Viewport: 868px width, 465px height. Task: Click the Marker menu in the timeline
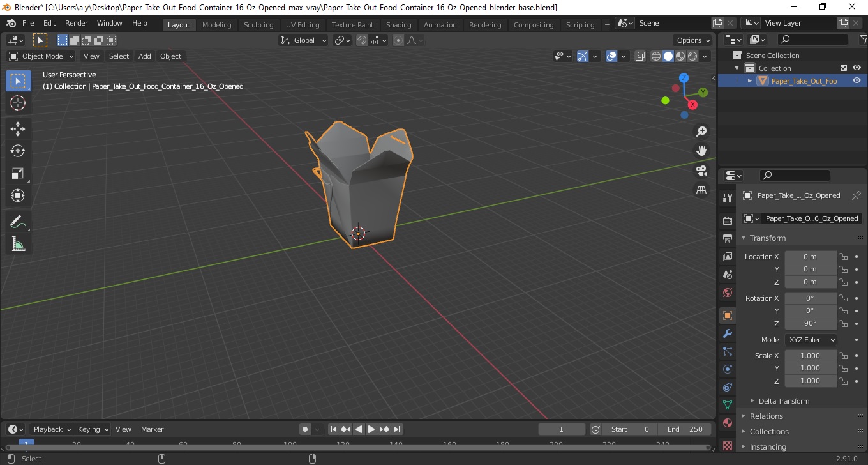152,429
